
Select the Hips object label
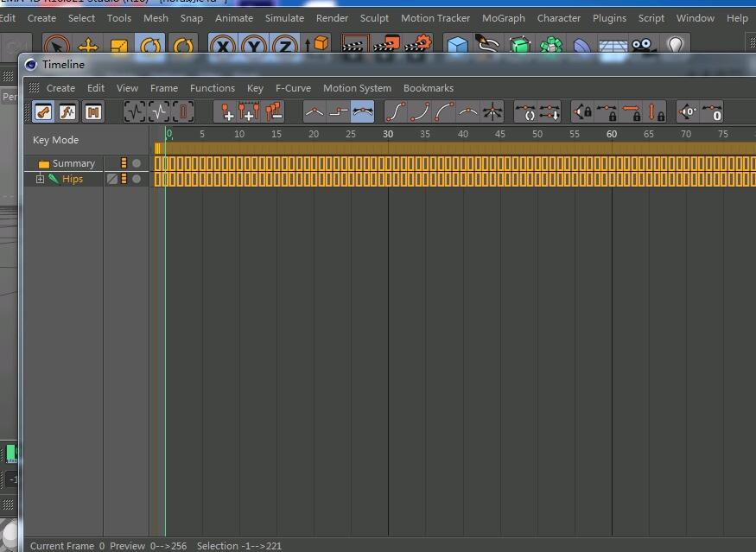(x=73, y=179)
